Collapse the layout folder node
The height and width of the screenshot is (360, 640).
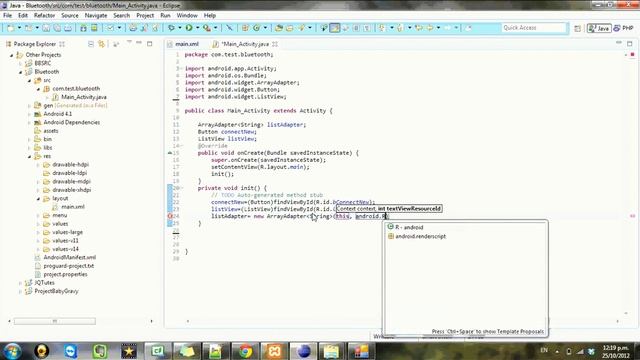pos(38,199)
